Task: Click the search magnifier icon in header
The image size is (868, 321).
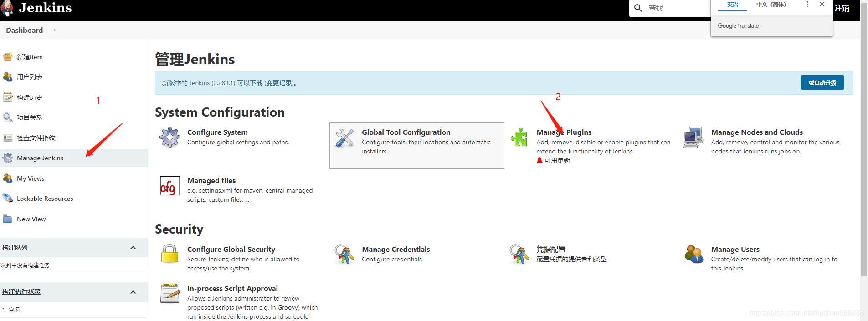Action: coord(638,8)
